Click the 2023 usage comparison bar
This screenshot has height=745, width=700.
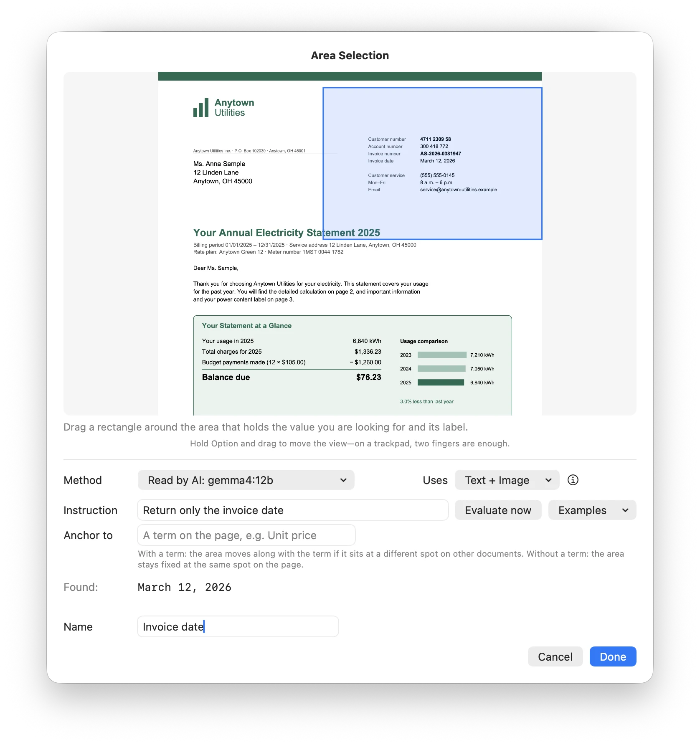point(442,355)
